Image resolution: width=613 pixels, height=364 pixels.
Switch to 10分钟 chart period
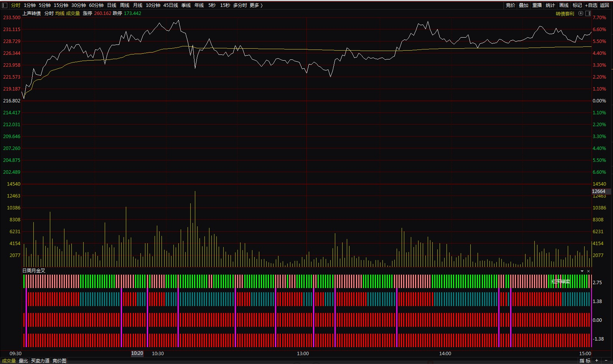(153, 5)
